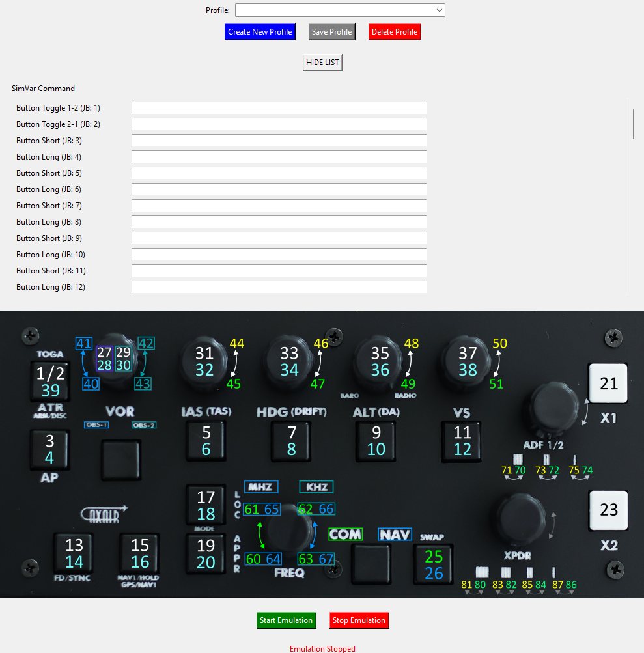Click the SWAP 25/26 button
The width and height of the screenshot is (644, 653).
433,564
